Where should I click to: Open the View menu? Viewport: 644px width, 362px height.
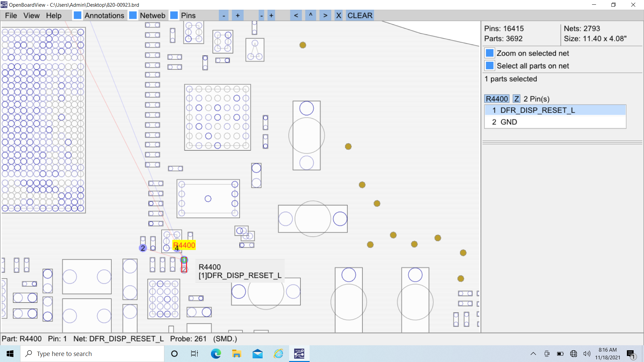pyautogui.click(x=31, y=15)
